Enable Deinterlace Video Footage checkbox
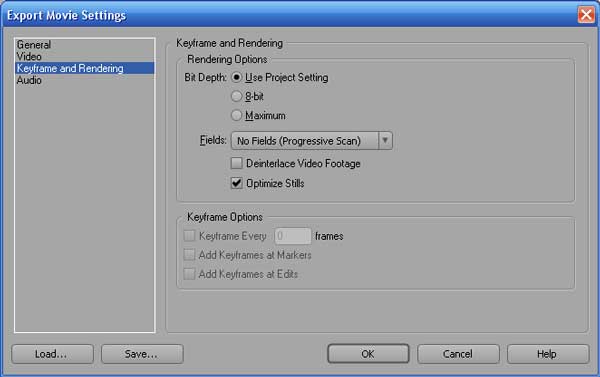Screen dimensions: 600x377 236,163
